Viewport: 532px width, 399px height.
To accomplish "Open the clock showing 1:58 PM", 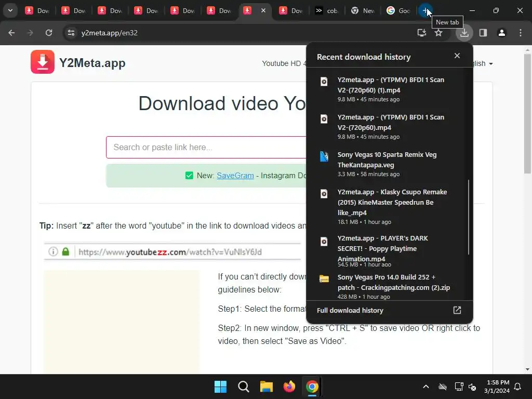I will [497, 387].
